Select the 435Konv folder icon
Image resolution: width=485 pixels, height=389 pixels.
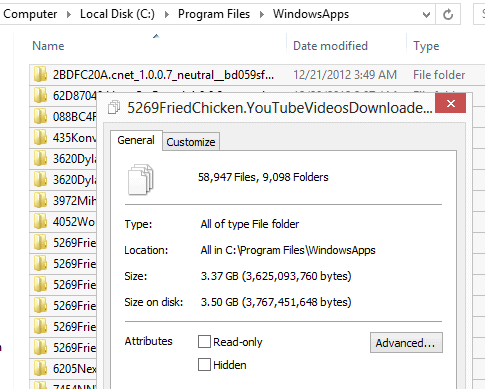pos(40,137)
